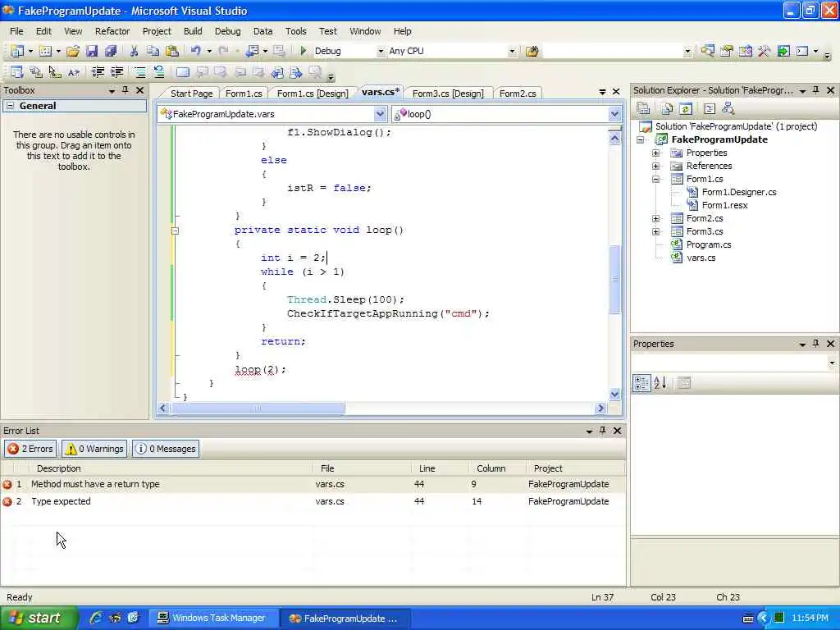Viewport: 840px width, 630px height.
Task: Click the editor horizontal scrollbar thumb
Action: tap(257, 409)
